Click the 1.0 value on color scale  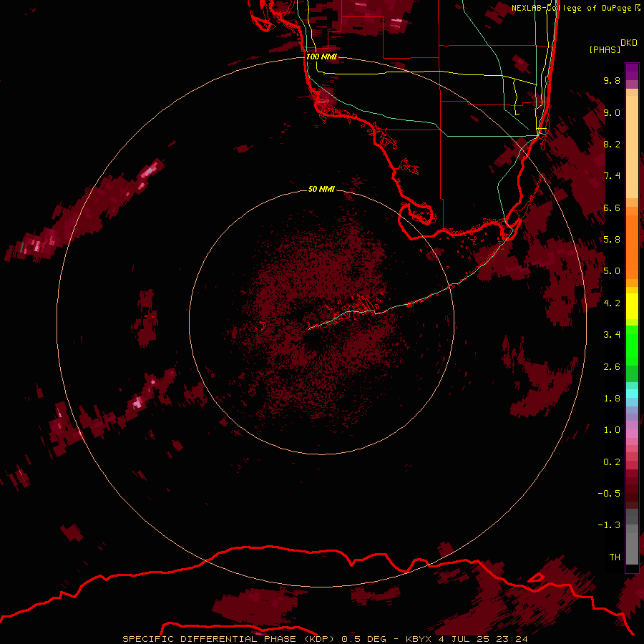point(612,430)
